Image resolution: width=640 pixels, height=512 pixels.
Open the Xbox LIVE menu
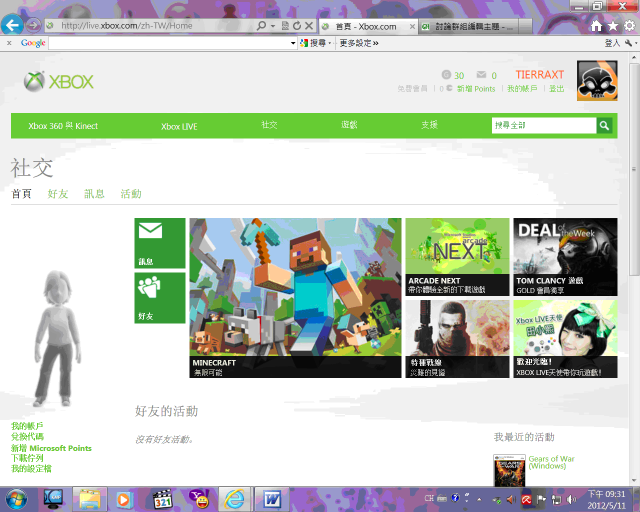coord(179,126)
